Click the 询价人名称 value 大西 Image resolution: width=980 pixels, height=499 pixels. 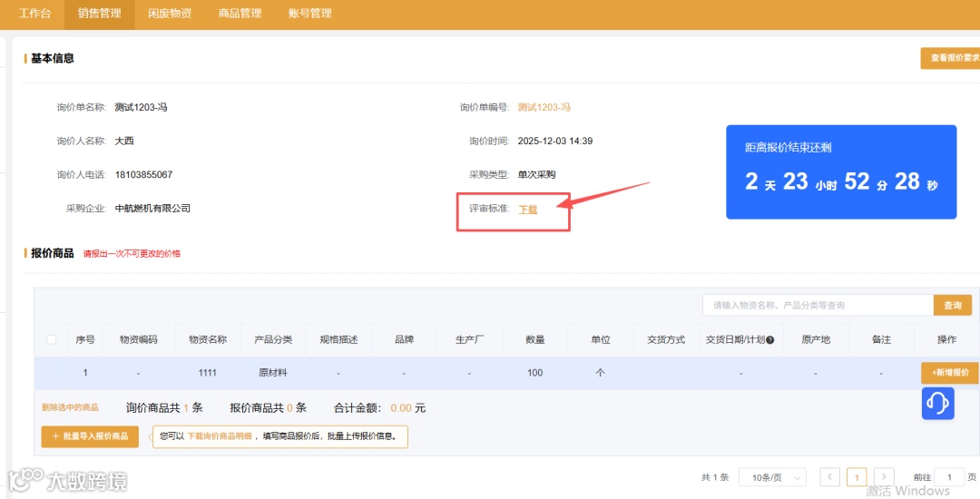[124, 141]
